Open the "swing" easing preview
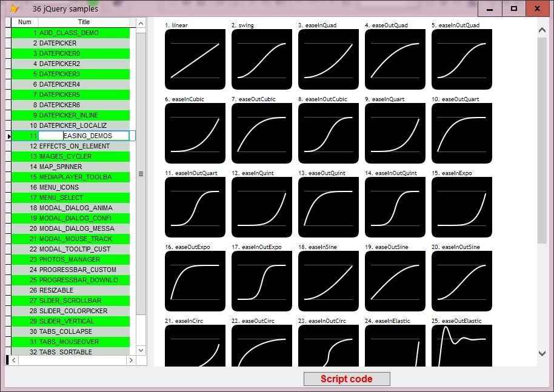Viewport: 554px width, 392px height. click(x=261, y=59)
